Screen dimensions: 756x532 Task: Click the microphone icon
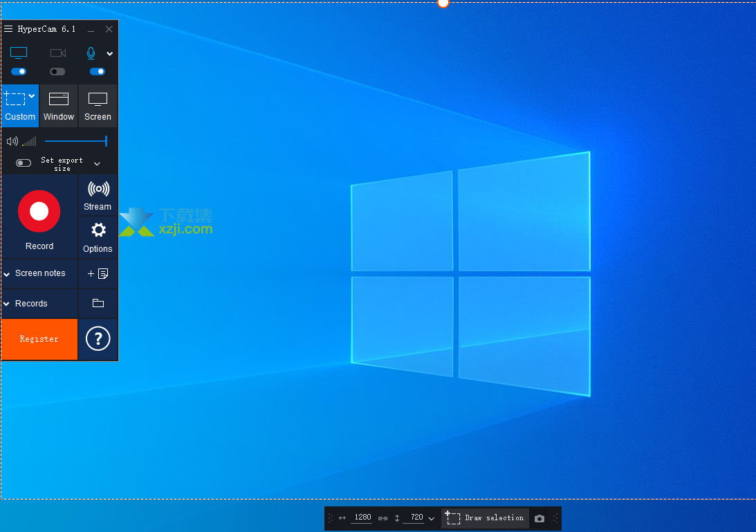(x=91, y=53)
